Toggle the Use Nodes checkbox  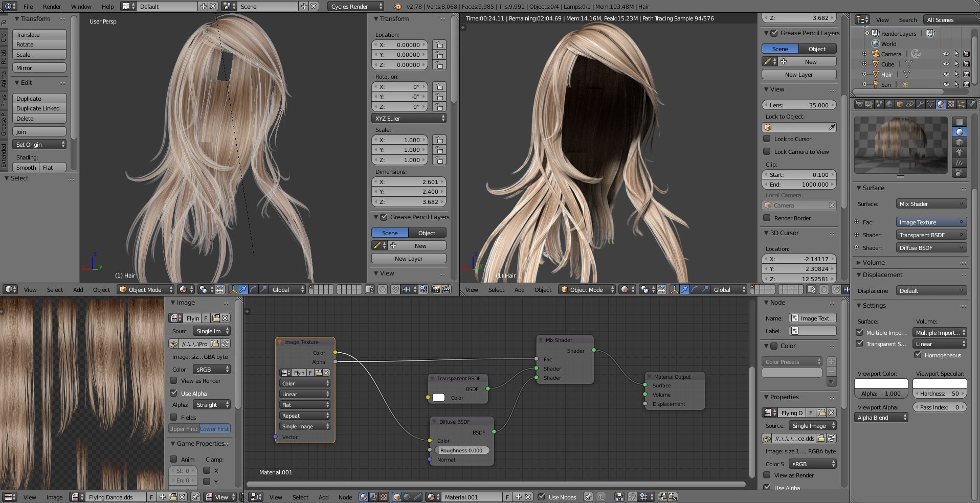coord(541,497)
